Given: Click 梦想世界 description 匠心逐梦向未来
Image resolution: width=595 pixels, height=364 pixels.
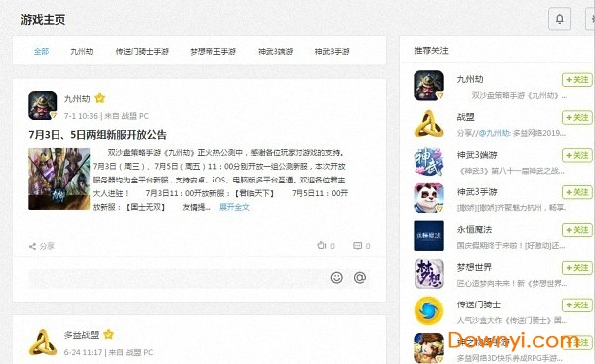Looking at the screenshot, I should [x=512, y=283].
